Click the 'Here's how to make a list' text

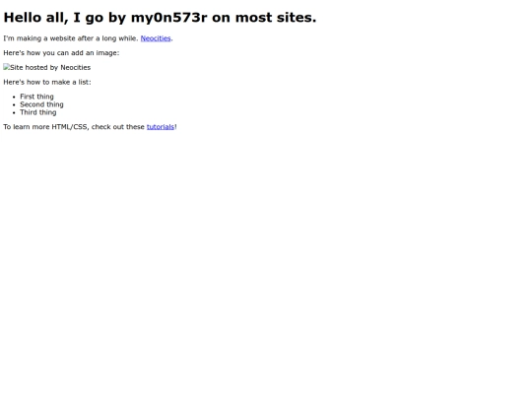pos(47,82)
